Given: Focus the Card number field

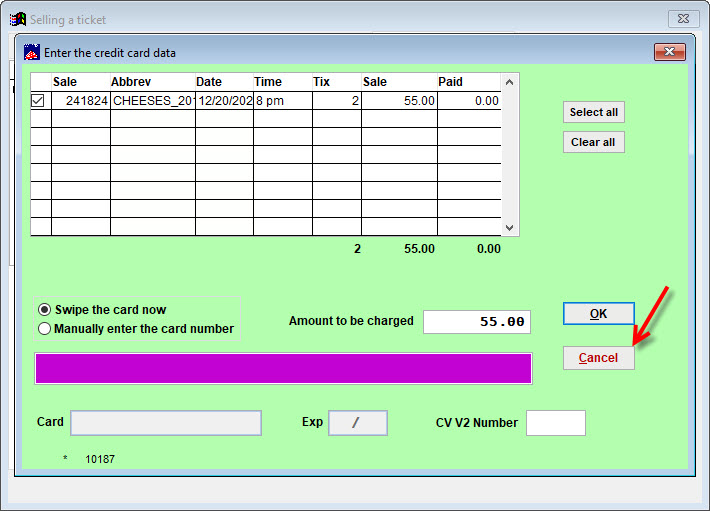Looking at the screenshot, I should point(165,423).
